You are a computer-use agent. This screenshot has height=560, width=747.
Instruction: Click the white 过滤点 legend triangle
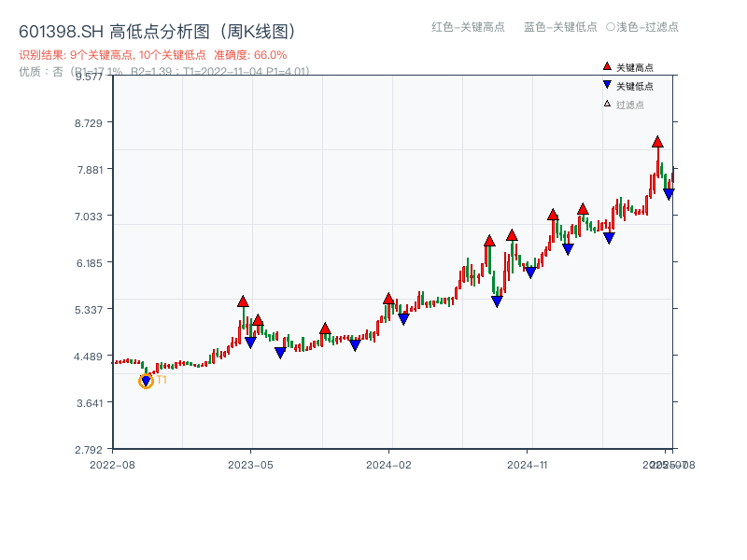tap(607, 105)
